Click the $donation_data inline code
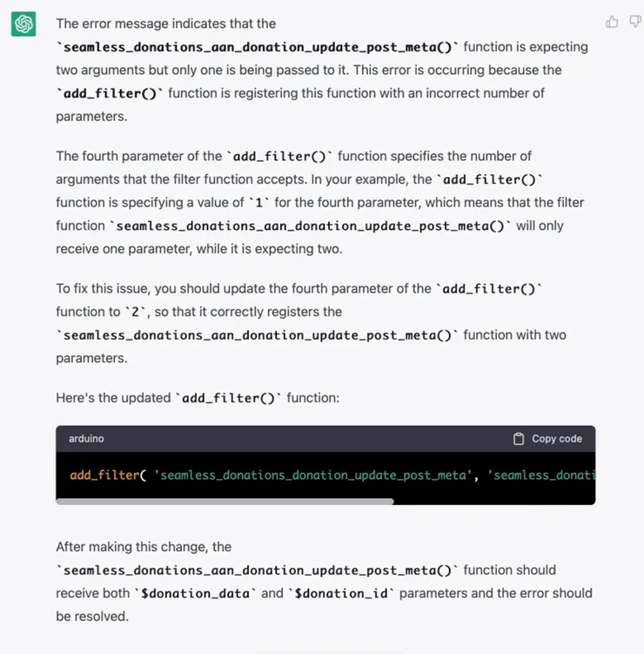The width and height of the screenshot is (644, 654). tap(196, 594)
